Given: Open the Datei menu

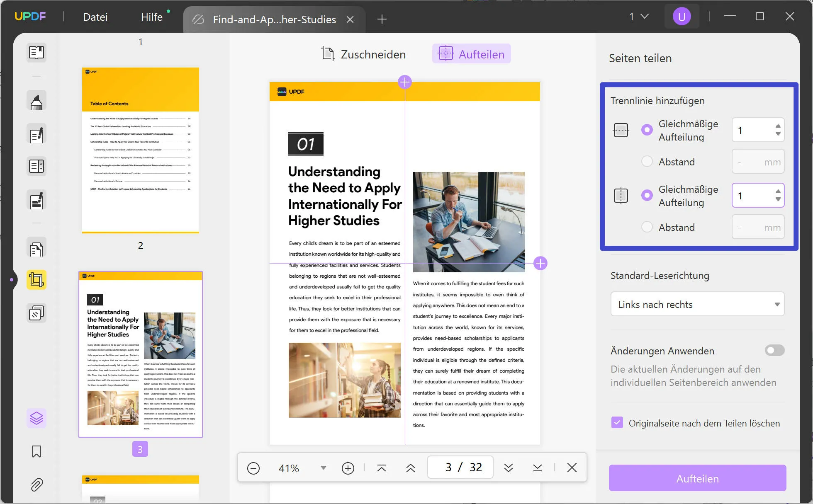Looking at the screenshot, I should point(95,17).
